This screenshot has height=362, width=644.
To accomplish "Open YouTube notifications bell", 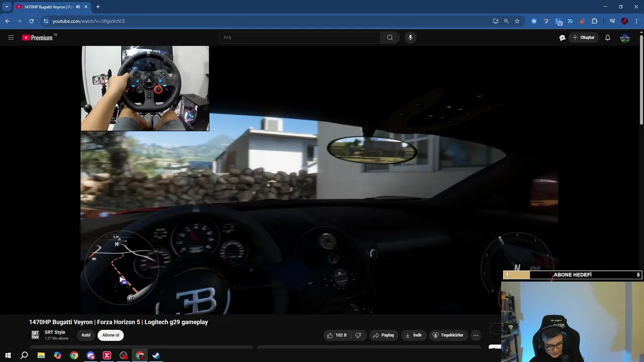I will click(608, 37).
